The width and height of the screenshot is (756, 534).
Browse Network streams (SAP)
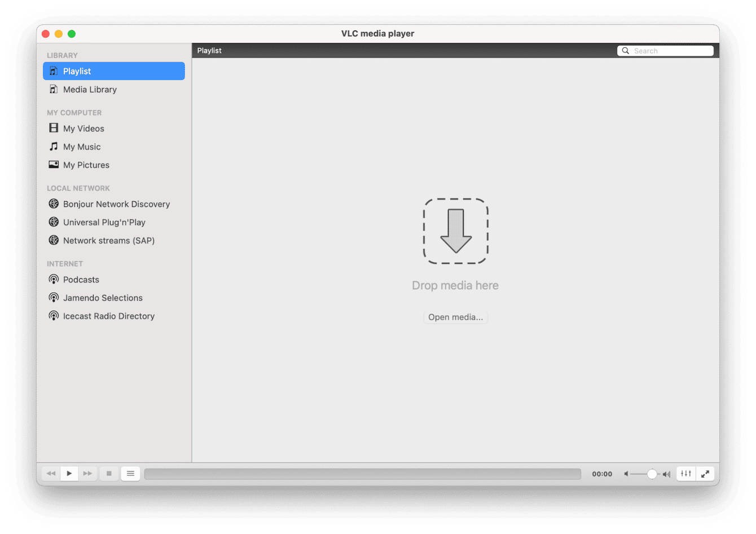(108, 240)
